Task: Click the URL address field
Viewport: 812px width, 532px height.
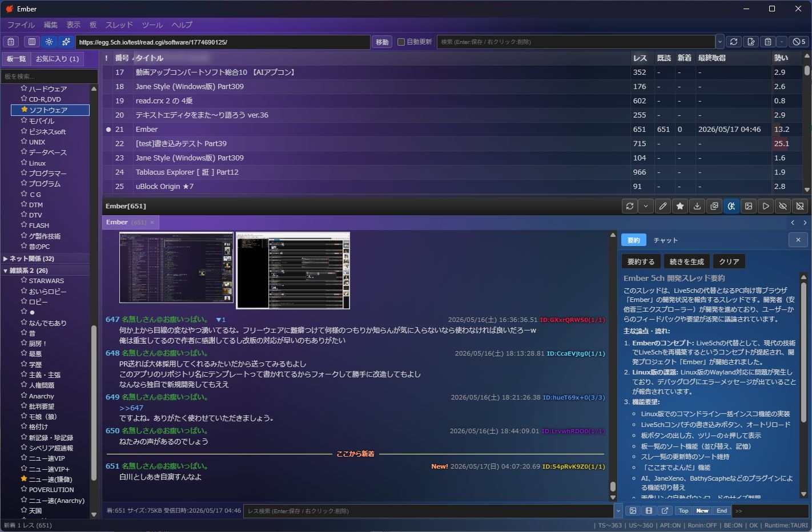Action: click(x=223, y=42)
